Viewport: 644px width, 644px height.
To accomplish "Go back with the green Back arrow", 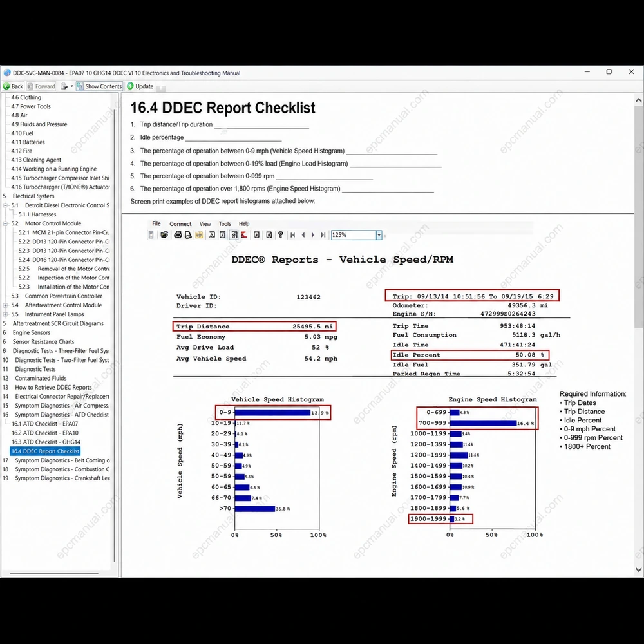I will pyautogui.click(x=13, y=86).
